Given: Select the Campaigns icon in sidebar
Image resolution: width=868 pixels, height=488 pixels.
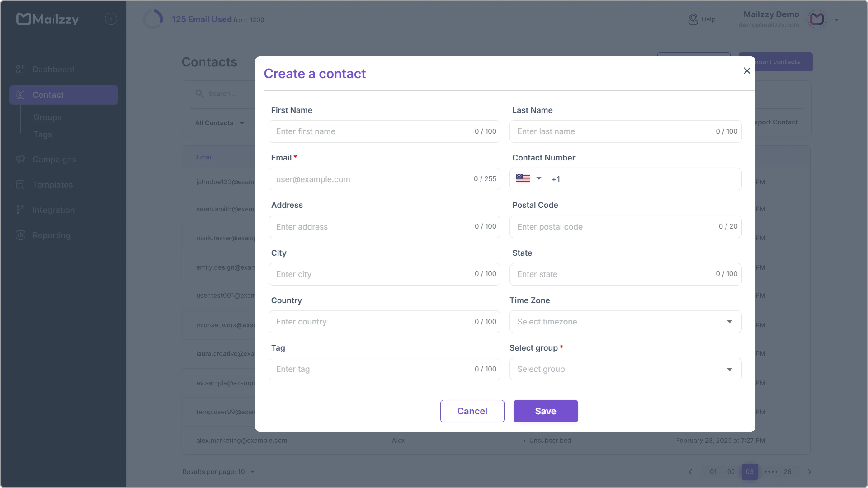Looking at the screenshot, I should 20,159.
